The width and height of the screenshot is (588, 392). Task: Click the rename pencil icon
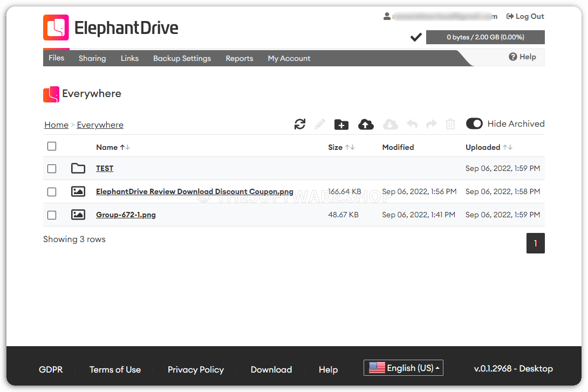[319, 124]
